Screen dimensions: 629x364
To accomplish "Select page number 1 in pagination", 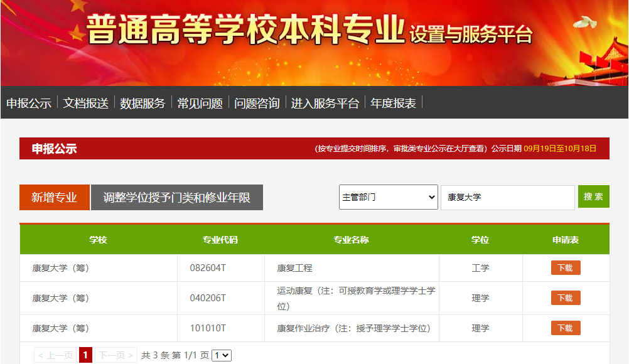I will [84, 355].
